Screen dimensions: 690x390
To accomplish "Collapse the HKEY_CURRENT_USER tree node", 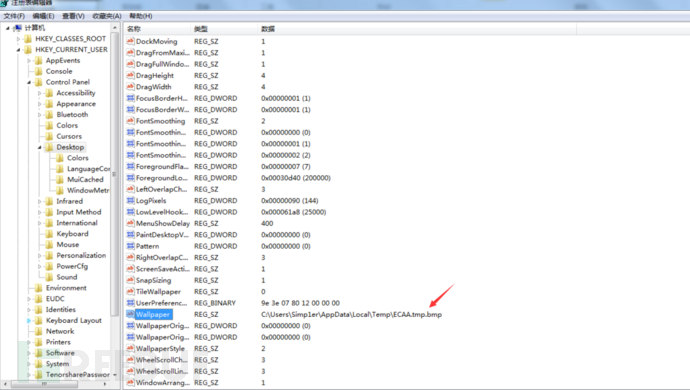I will click(x=18, y=50).
